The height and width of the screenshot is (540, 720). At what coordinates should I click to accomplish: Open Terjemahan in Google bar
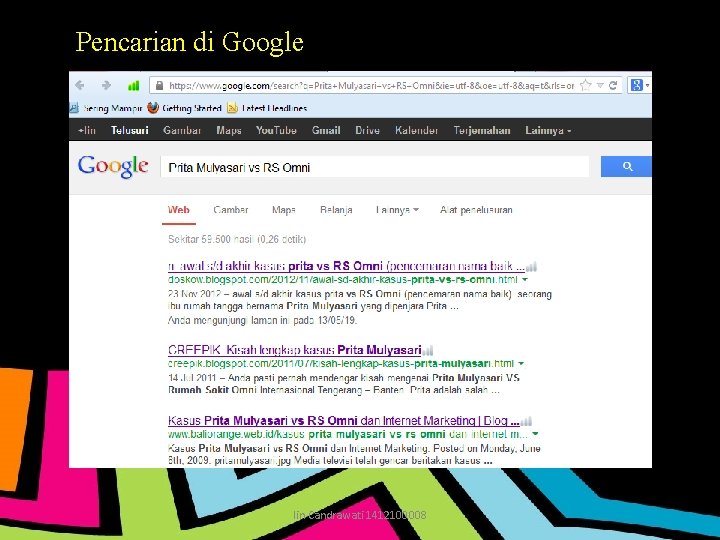tap(482, 130)
